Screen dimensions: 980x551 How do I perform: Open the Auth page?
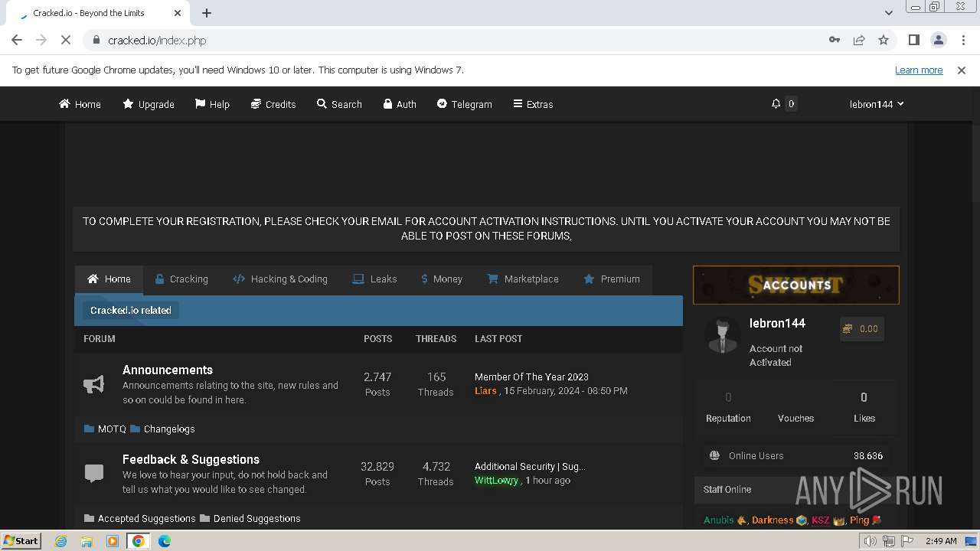pos(400,104)
